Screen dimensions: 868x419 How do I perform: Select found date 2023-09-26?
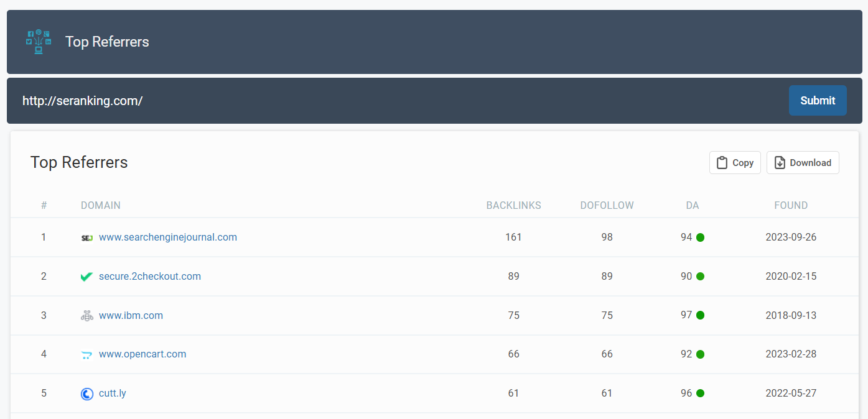coord(791,237)
